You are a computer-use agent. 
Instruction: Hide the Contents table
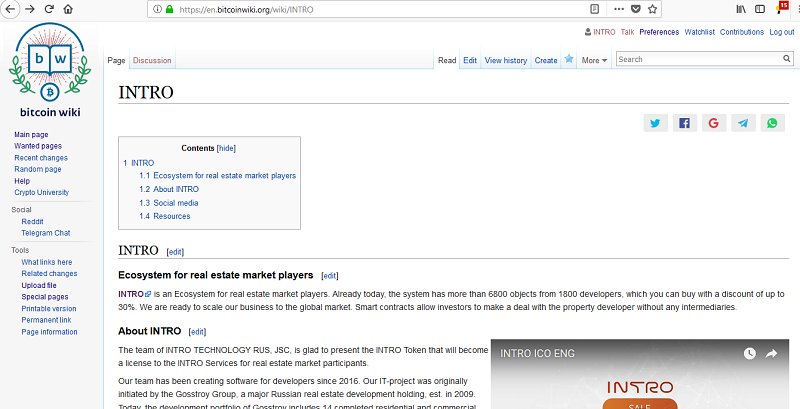[x=226, y=148]
